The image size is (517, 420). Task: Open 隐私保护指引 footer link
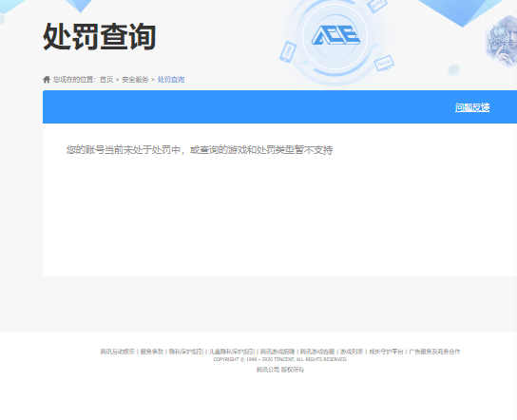[x=186, y=352]
